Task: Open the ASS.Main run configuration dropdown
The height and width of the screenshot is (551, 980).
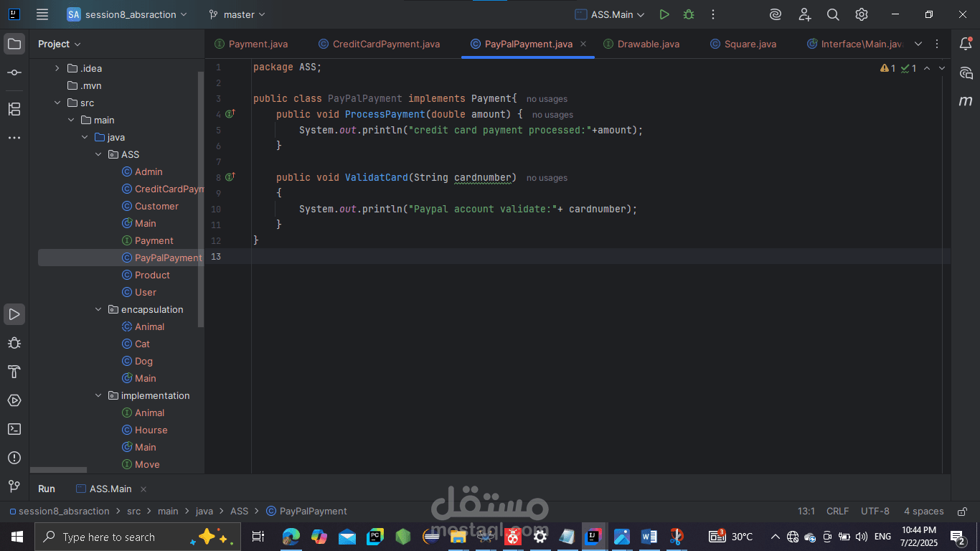Action: 611,14
